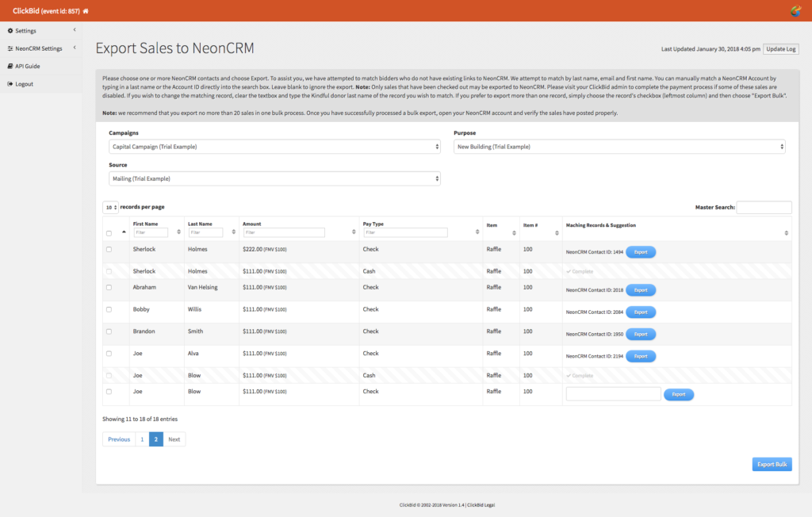Sort by the Amount column arrows

tap(354, 232)
